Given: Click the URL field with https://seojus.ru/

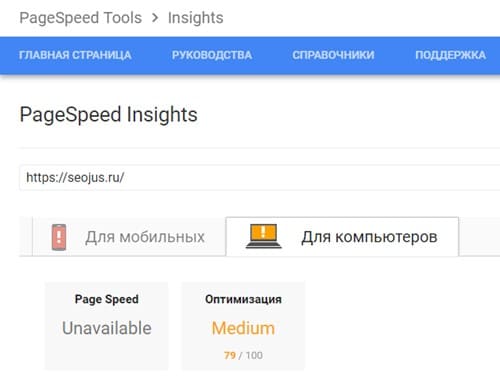Looking at the screenshot, I should coord(260,177).
